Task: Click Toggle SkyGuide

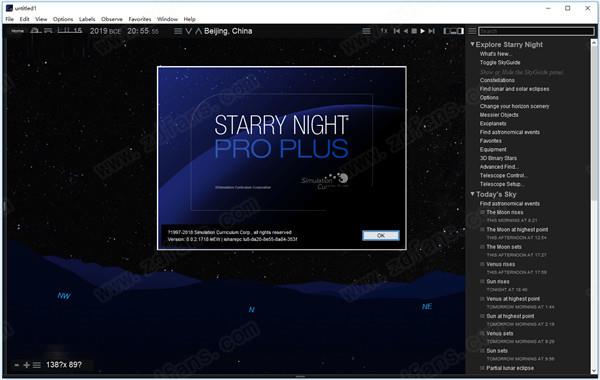Action: (x=500, y=62)
